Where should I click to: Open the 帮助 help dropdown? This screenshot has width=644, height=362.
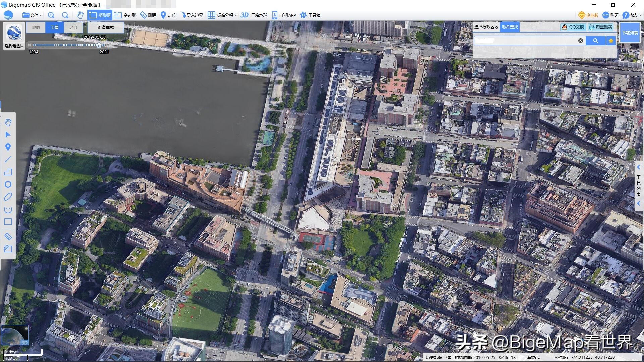632,15
